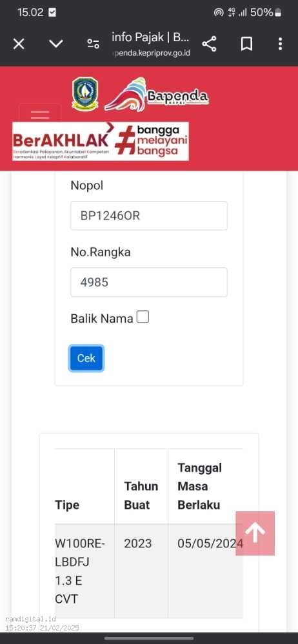
Task: Tap the Tahun Buat column header
Action: click(141, 495)
